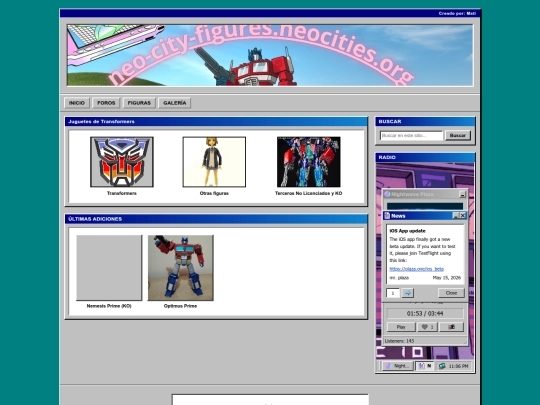Click the Creado por: Mati text
540x405 pixels.
tap(457, 13)
